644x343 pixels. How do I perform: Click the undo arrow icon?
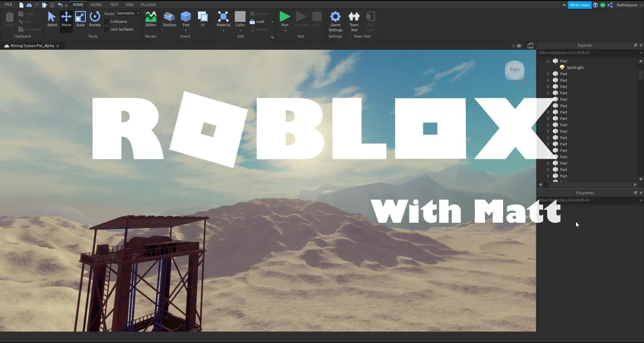coord(60,5)
